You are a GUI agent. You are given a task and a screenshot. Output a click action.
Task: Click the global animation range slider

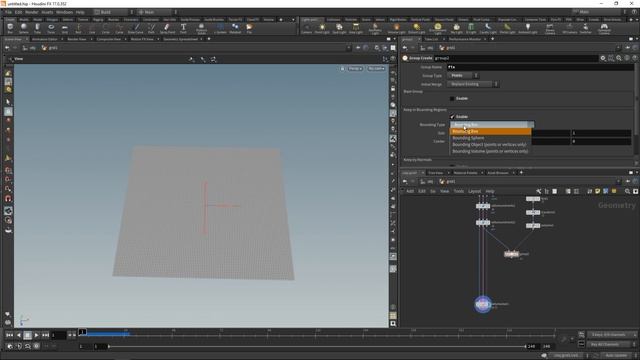pos(317,347)
